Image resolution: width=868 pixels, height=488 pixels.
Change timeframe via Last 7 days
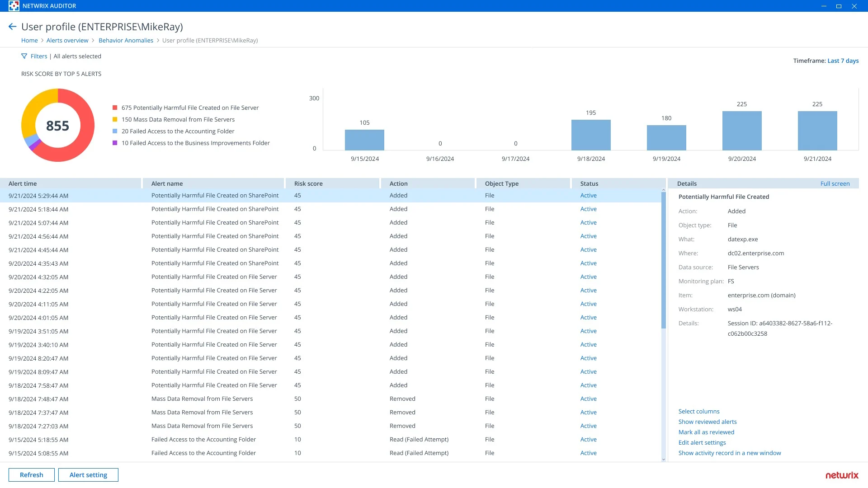pos(843,61)
